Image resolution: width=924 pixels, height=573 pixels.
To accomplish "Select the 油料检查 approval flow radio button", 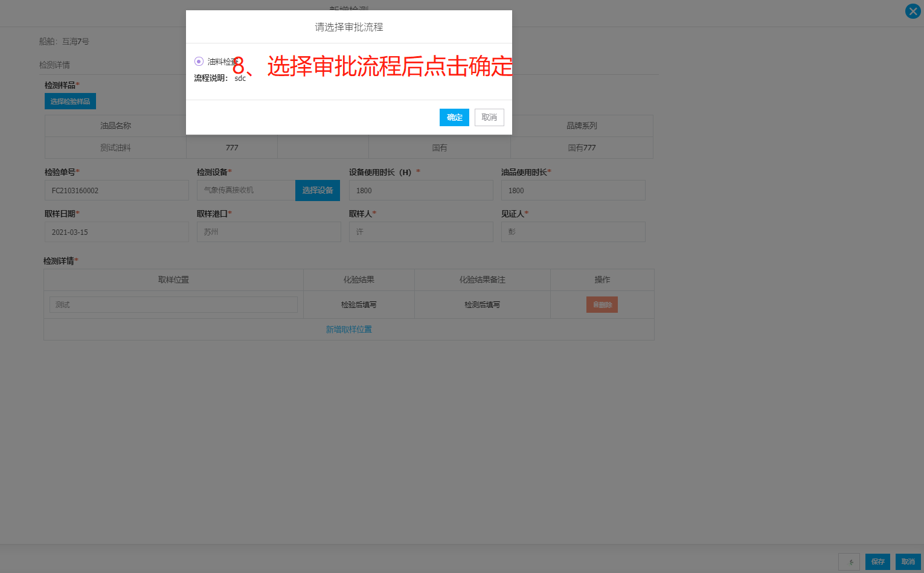I will click(199, 62).
